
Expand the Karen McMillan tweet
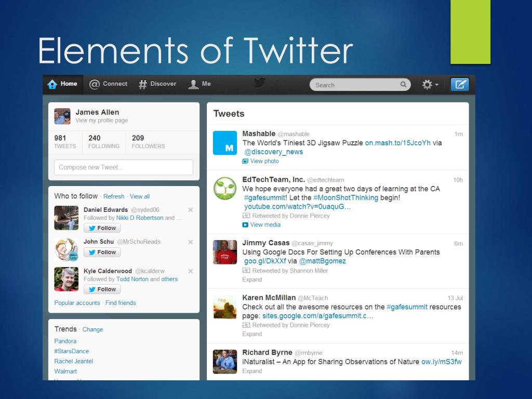tap(252, 334)
